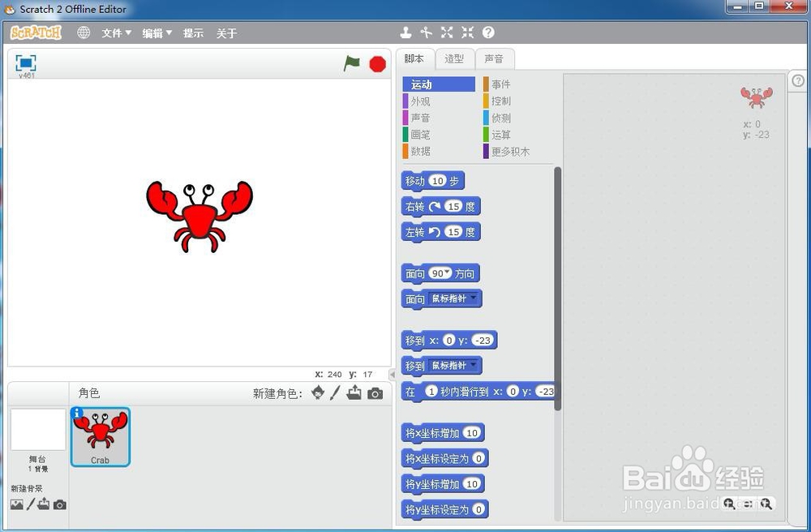811x532 pixels.
Task: Create new sprite from camera
Action: pos(375,394)
